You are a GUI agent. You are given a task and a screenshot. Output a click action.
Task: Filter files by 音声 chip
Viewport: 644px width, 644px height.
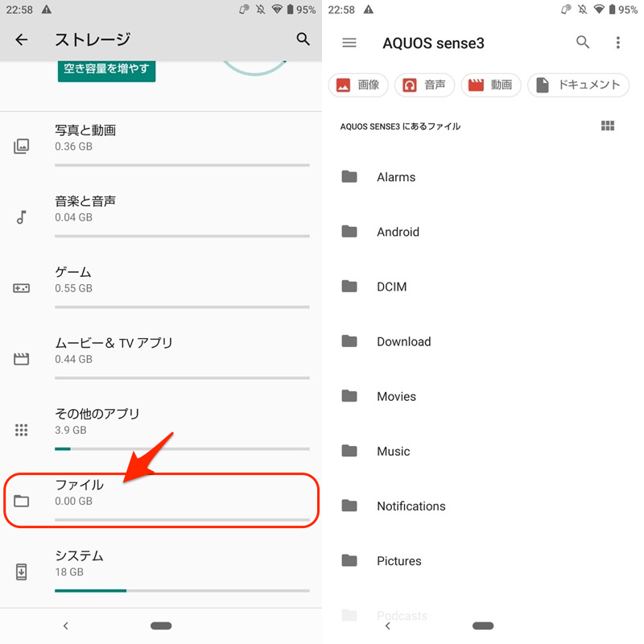(425, 85)
